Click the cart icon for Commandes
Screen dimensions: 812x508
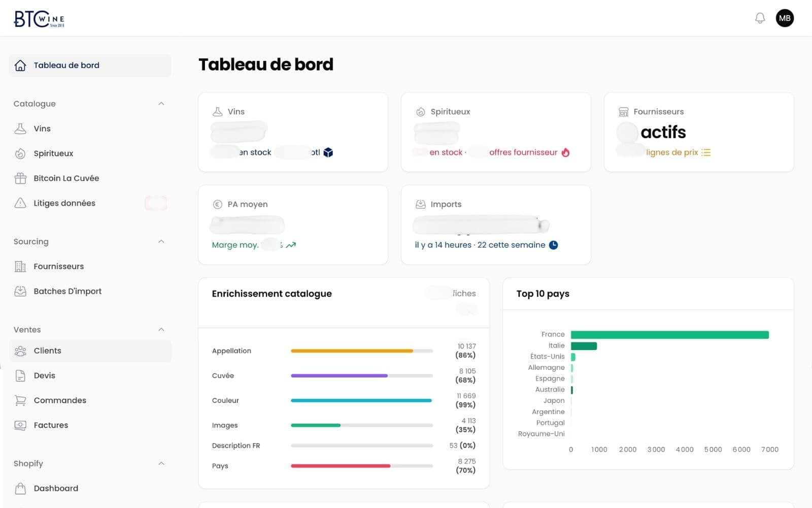[x=20, y=400]
